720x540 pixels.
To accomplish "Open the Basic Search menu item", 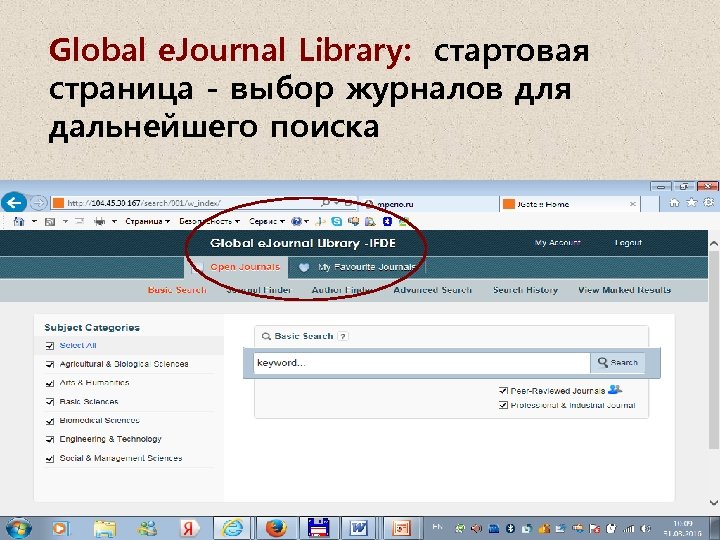I will [x=177, y=290].
